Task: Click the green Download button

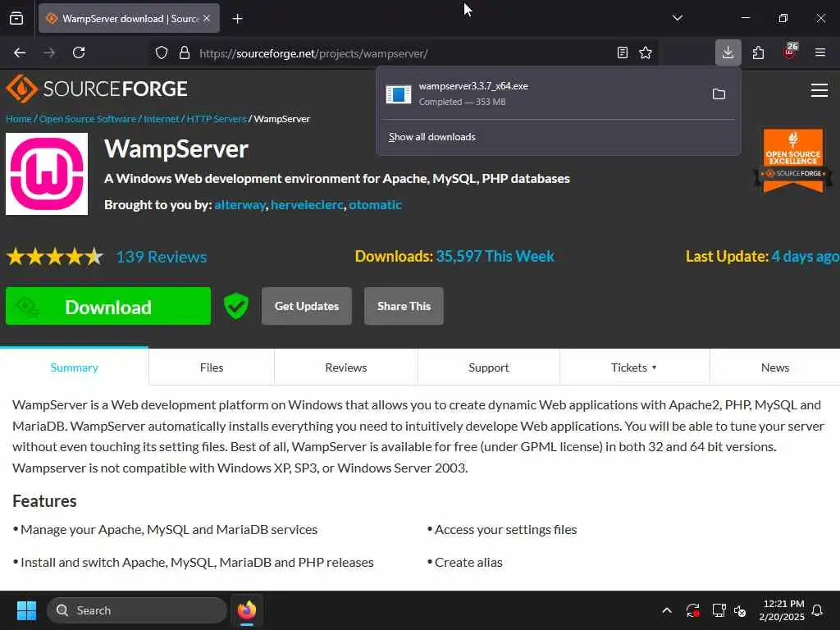Action: point(108,306)
